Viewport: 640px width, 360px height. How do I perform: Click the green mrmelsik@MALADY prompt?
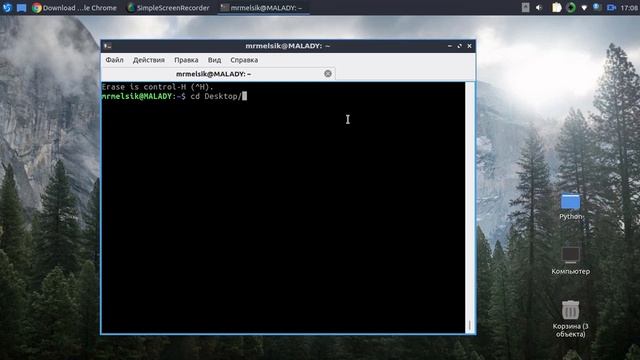[137, 96]
